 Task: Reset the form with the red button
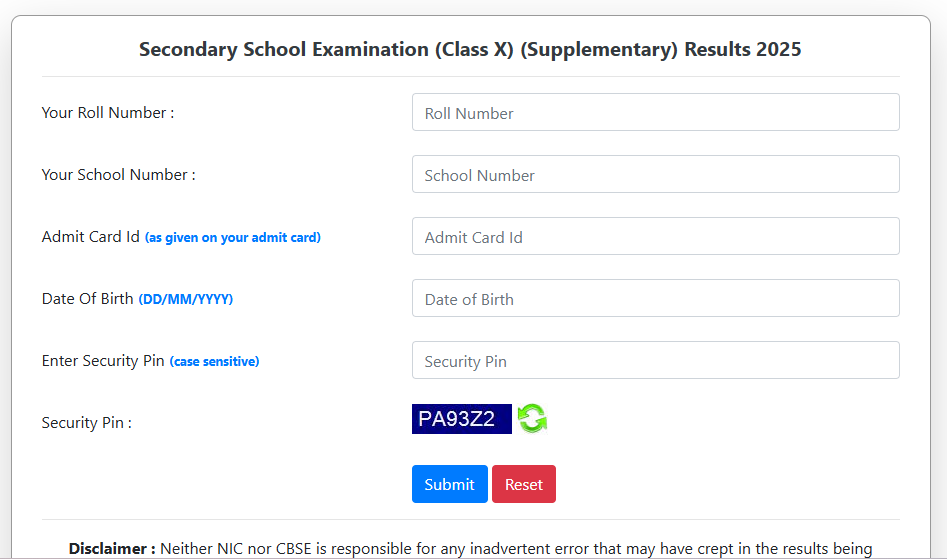point(524,484)
